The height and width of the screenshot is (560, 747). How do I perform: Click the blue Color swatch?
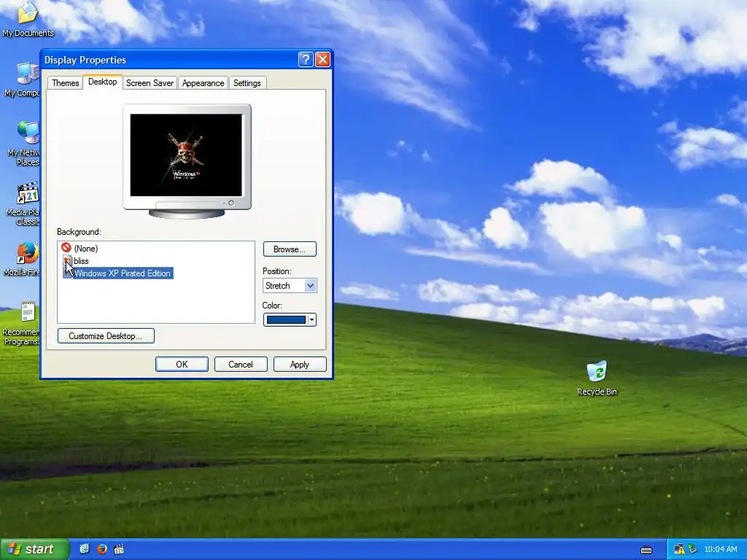click(286, 320)
